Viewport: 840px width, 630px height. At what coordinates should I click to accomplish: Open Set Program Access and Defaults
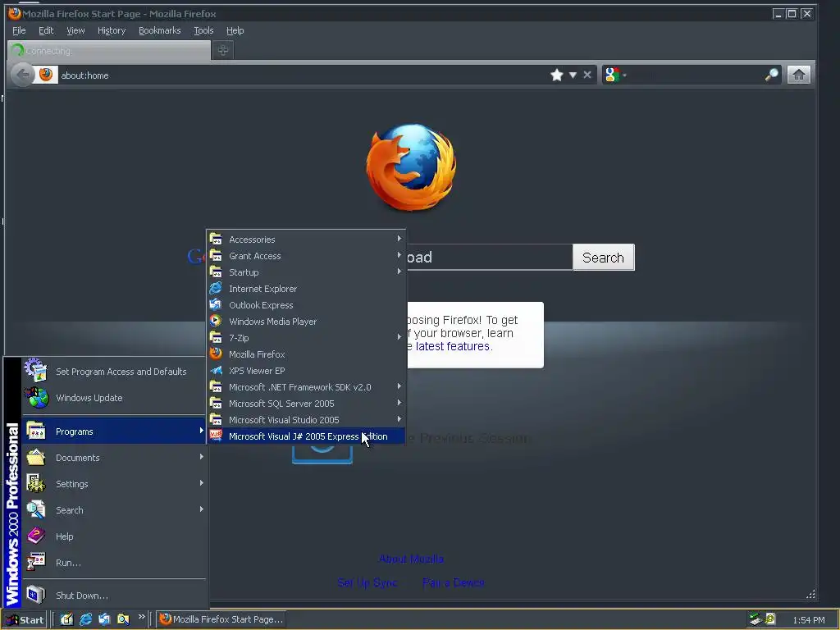pos(113,372)
